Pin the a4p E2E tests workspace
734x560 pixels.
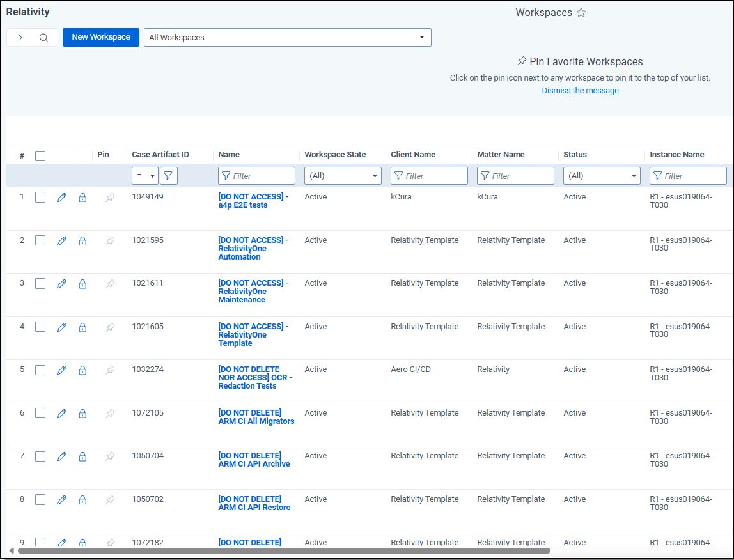click(110, 198)
